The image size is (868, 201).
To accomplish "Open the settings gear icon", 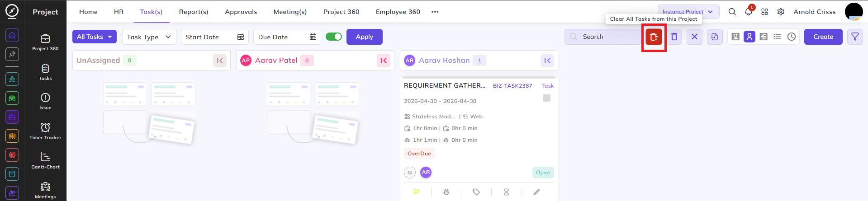I will 781,12.
